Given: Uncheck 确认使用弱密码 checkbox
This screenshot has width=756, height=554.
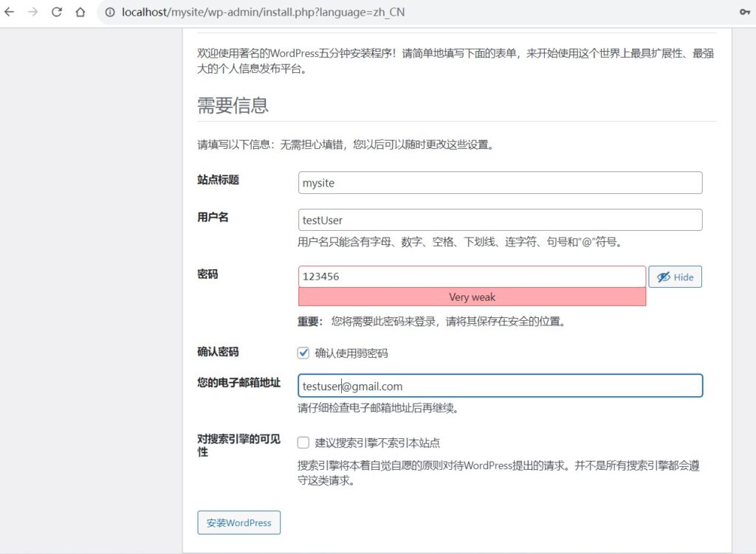Looking at the screenshot, I should (x=303, y=353).
